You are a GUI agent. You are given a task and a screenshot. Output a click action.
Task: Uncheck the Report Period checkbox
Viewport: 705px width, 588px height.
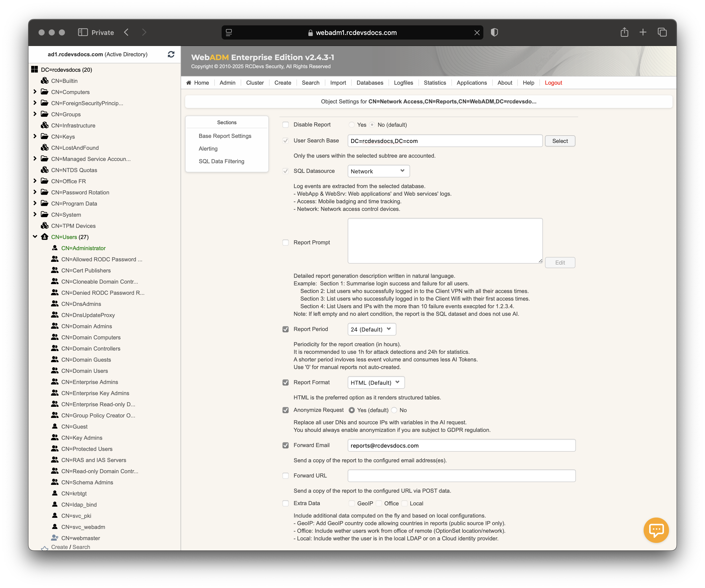pyautogui.click(x=285, y=329)
